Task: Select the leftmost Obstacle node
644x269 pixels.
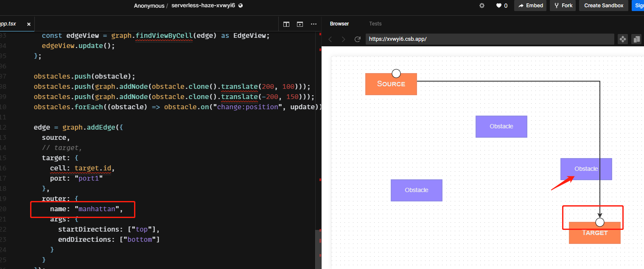Action: coord(417,190)
